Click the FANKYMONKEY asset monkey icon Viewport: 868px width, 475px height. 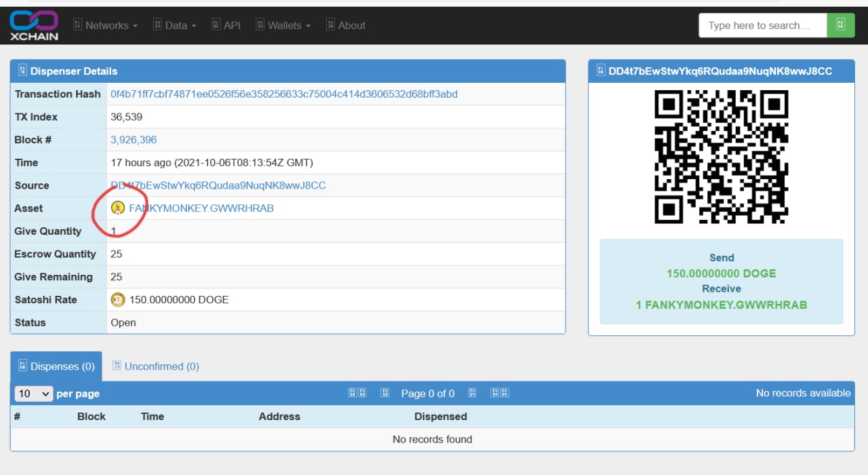pos(118,208)
